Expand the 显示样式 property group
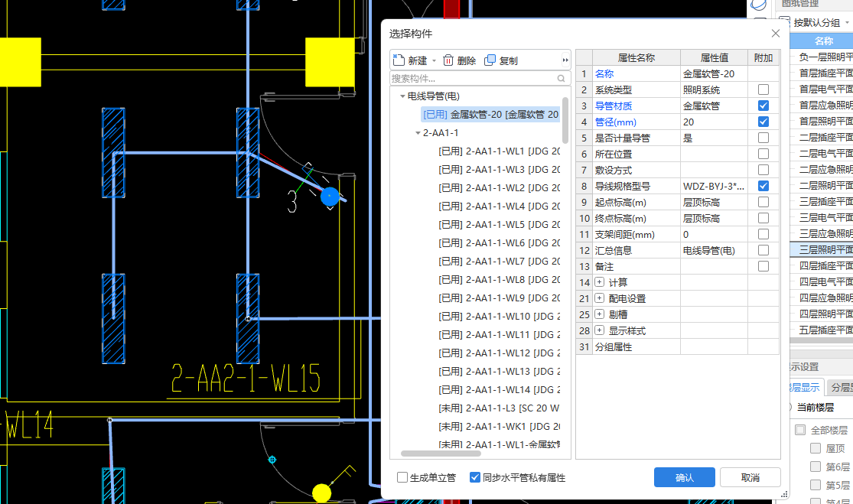The width and height of the screenshot is (853, 504). (x=600, y=330)
